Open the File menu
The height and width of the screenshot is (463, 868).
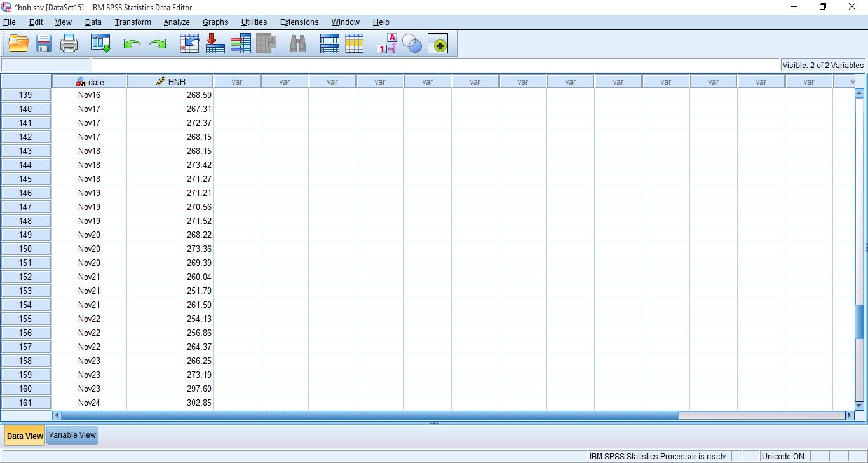coord(9,22)
